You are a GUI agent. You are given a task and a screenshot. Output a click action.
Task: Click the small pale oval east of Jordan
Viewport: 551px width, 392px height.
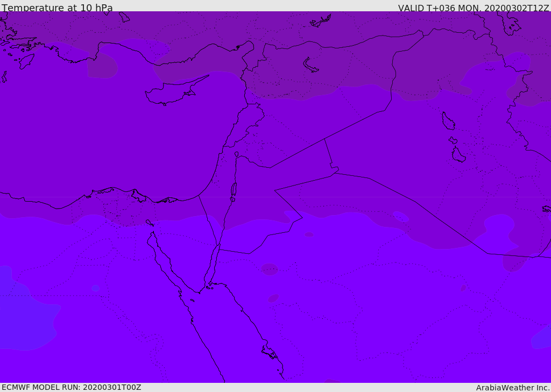point(401,216)
